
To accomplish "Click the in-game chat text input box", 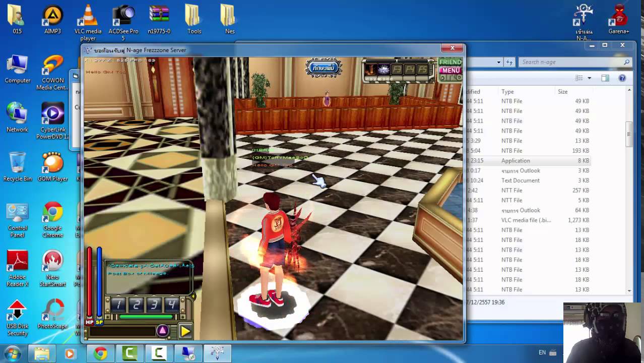I will tap(121, 331).
